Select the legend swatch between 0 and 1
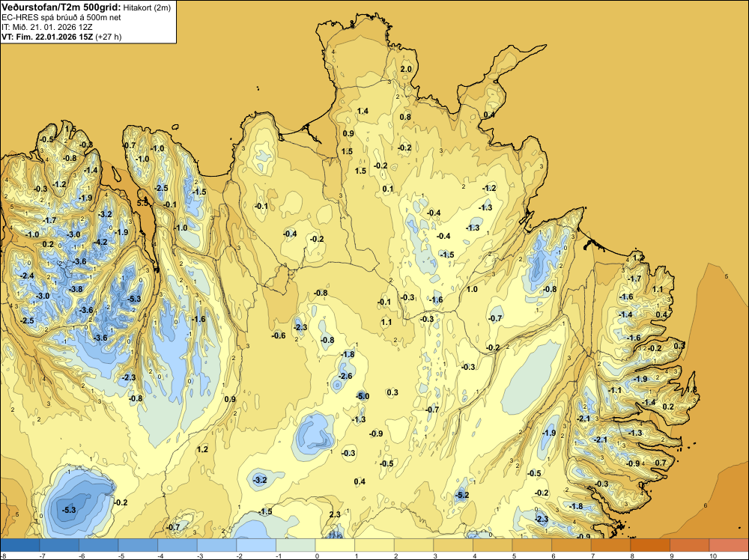 point(336,545)
